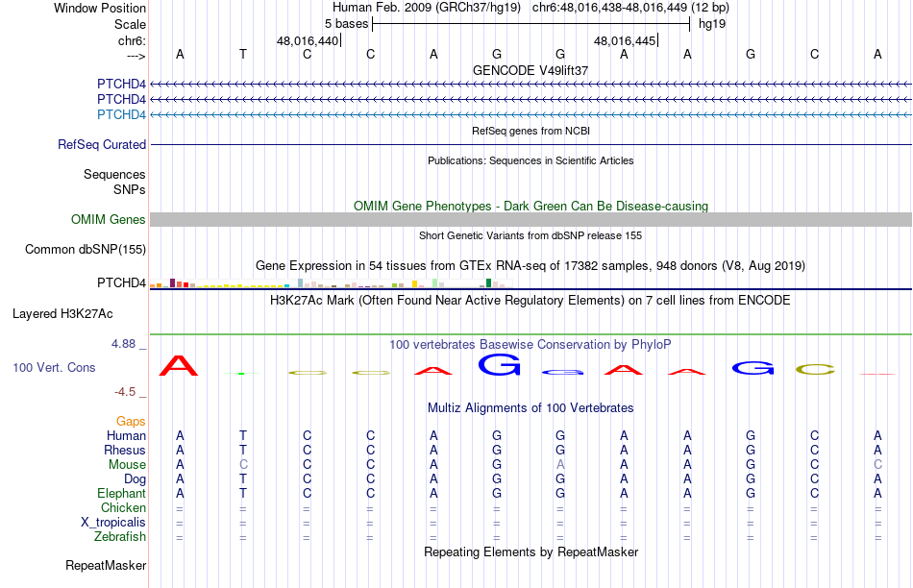Click the chr6: label
Image resolution: width=913 pixels, height=588 pixels.
click(132, 40)
